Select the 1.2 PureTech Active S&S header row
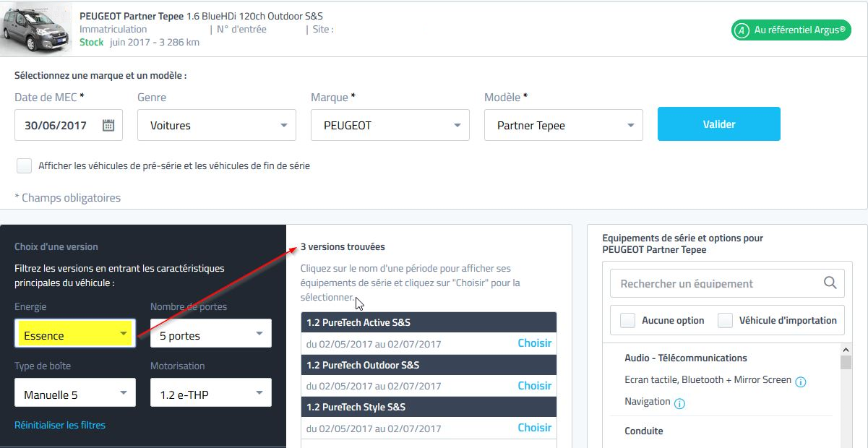 coord(429,322)
